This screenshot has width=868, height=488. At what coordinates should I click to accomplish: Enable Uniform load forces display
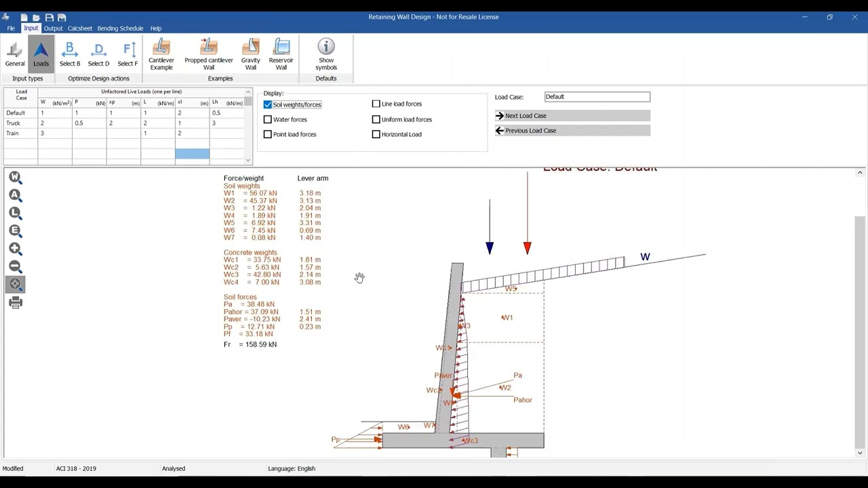376,119
